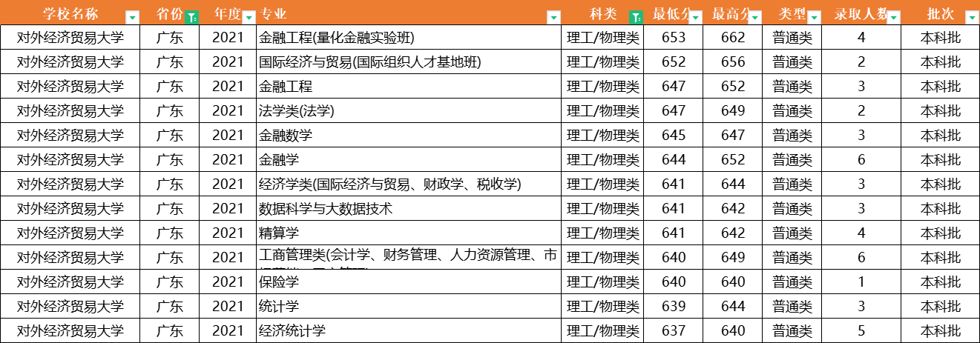Click 普通类 cell in 金融学 row
The height and width of the screenshot is (343, 980).
(792, 160)
